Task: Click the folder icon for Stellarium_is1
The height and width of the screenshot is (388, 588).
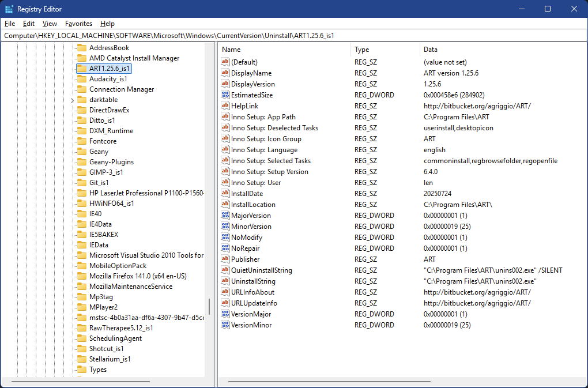Action: click(81, 359)
